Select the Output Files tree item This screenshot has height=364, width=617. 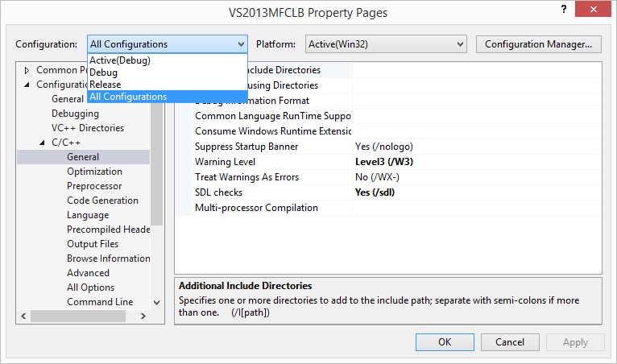click(93, 244)
